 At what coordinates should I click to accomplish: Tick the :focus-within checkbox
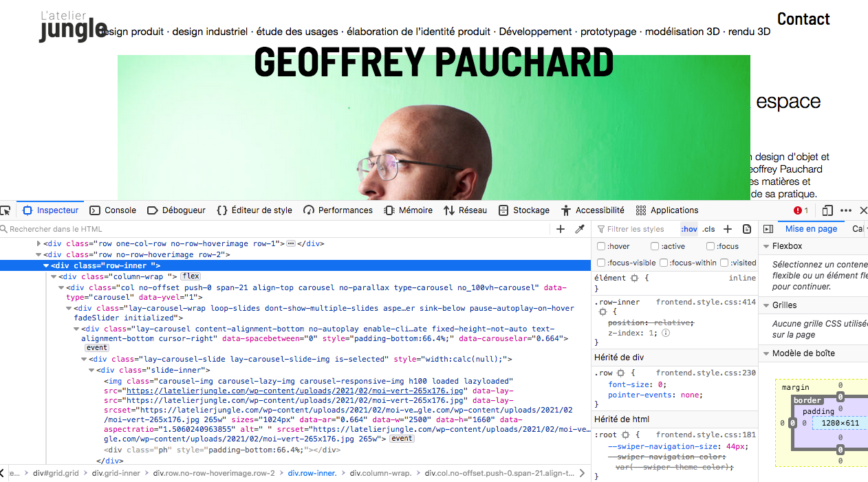664,263
